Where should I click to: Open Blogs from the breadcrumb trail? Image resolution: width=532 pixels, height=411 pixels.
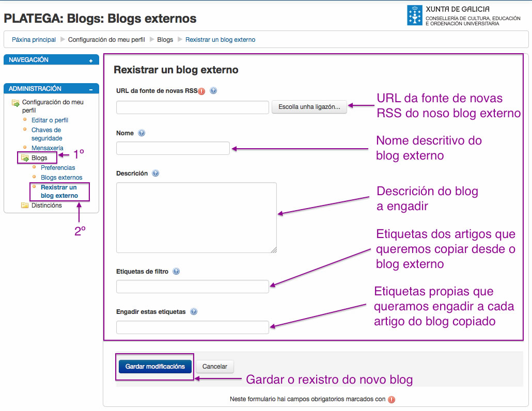click(x=165, y=39)
